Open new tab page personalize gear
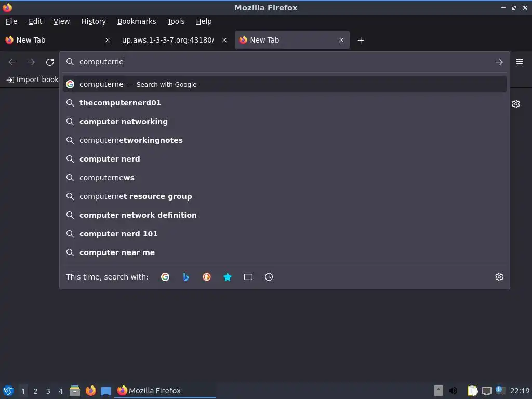 point(516,104)
